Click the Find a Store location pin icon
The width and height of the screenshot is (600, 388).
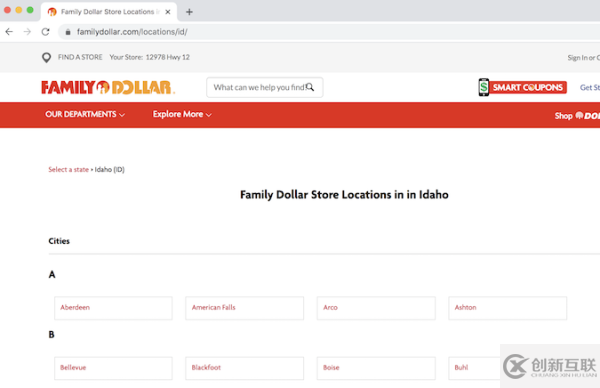point(46,58)
